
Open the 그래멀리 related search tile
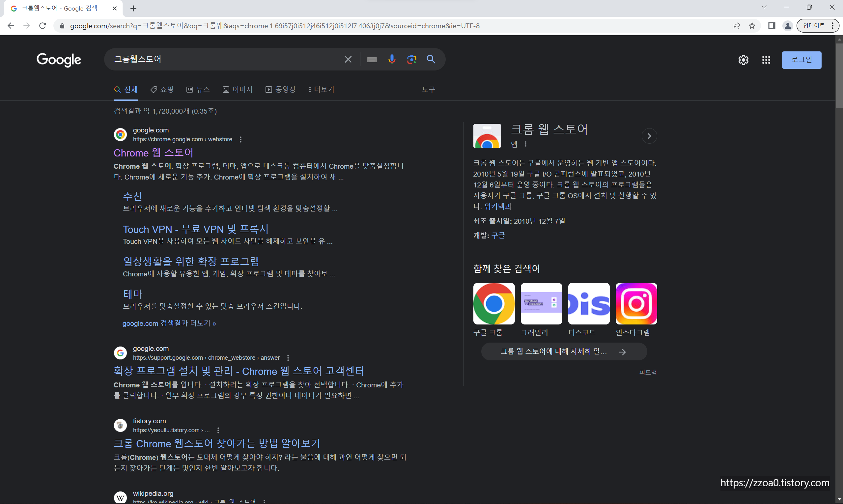[x=541, y=310]
